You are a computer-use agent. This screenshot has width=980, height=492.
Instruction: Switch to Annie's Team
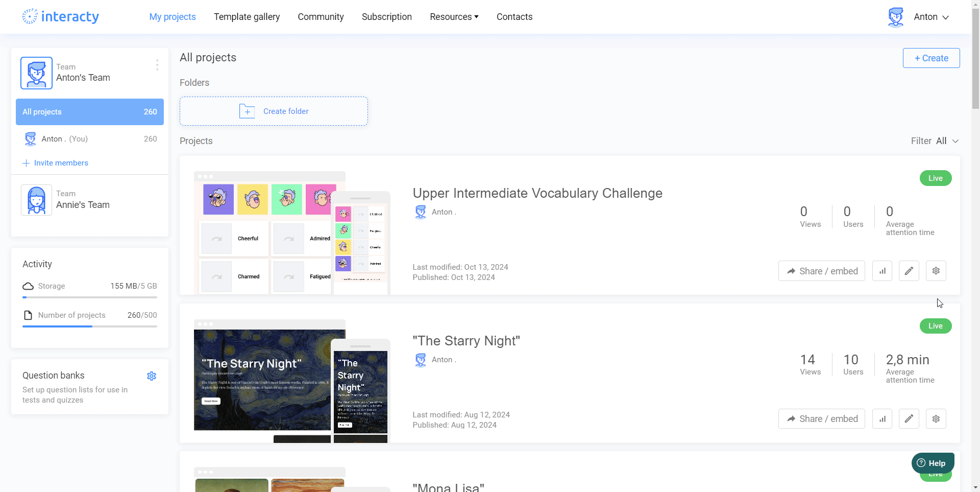90,200
